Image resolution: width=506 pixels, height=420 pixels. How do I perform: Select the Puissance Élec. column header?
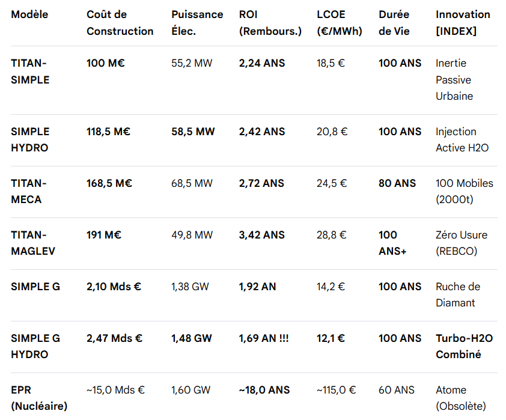coord(197,23)
